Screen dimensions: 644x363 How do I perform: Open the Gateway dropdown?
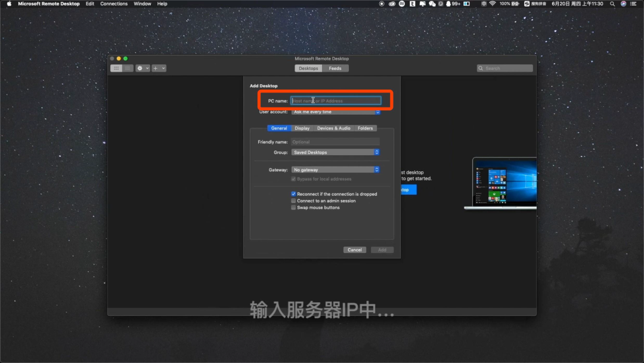point(335,170)
